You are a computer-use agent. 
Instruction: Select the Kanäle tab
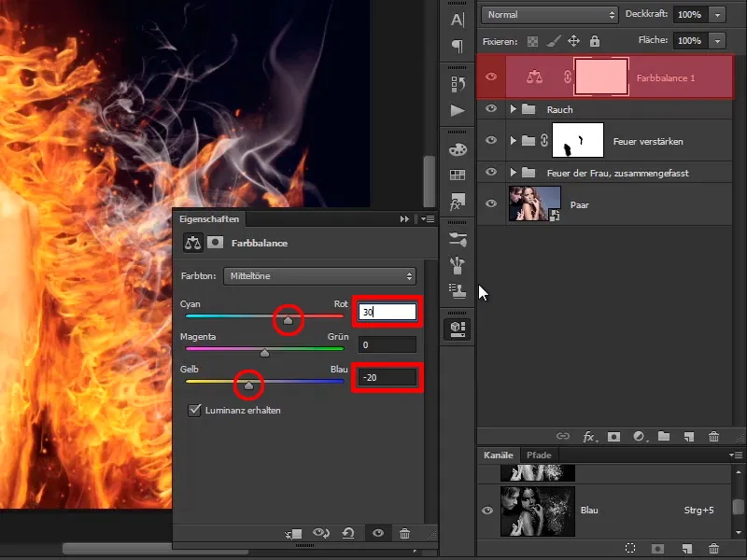pos(499,455)
